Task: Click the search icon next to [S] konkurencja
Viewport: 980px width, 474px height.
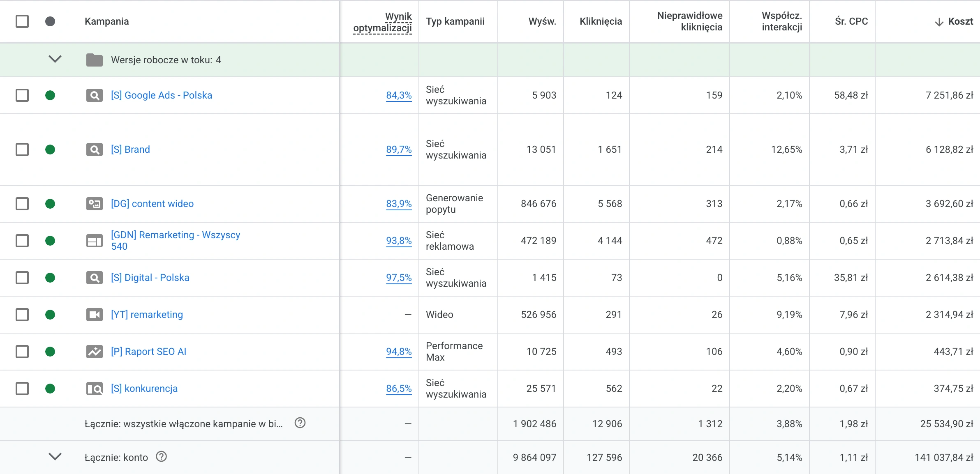Action: pos(95,389)
